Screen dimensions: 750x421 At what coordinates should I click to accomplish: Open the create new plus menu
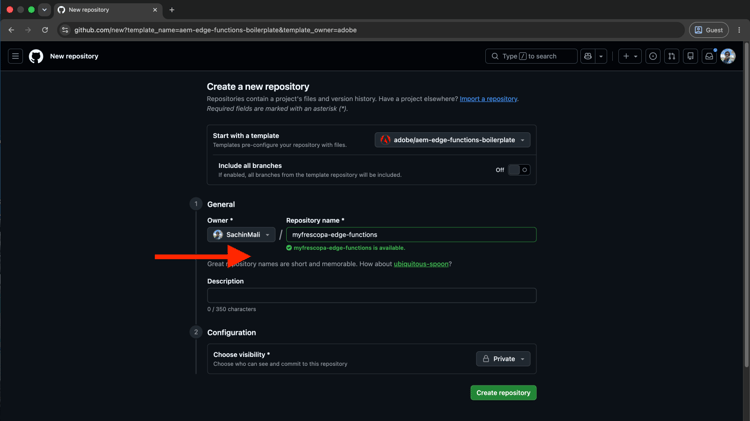[x=629, y=56]
